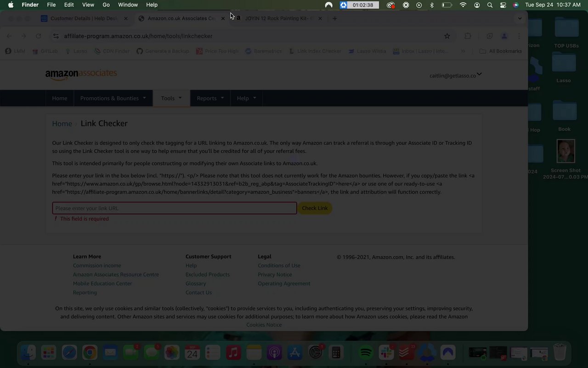
Task: Open the View menu
Action: pyautogui.click(x=88, y=5)
